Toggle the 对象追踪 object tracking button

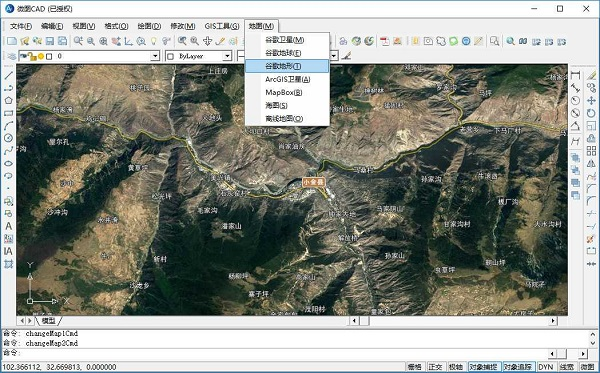point(518,367)
